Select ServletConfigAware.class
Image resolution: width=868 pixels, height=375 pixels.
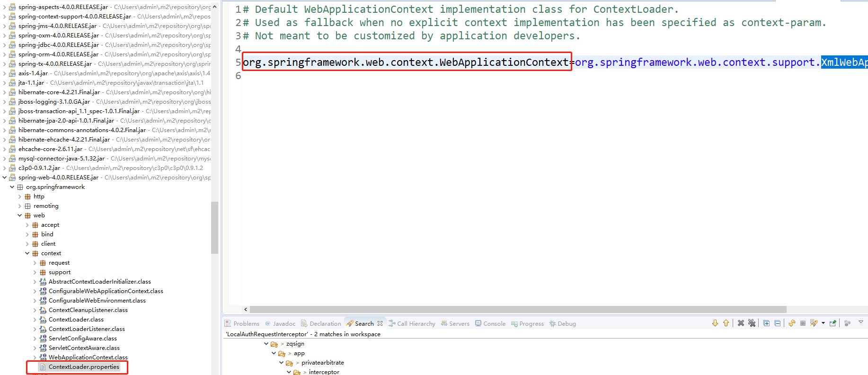[82, 339]
